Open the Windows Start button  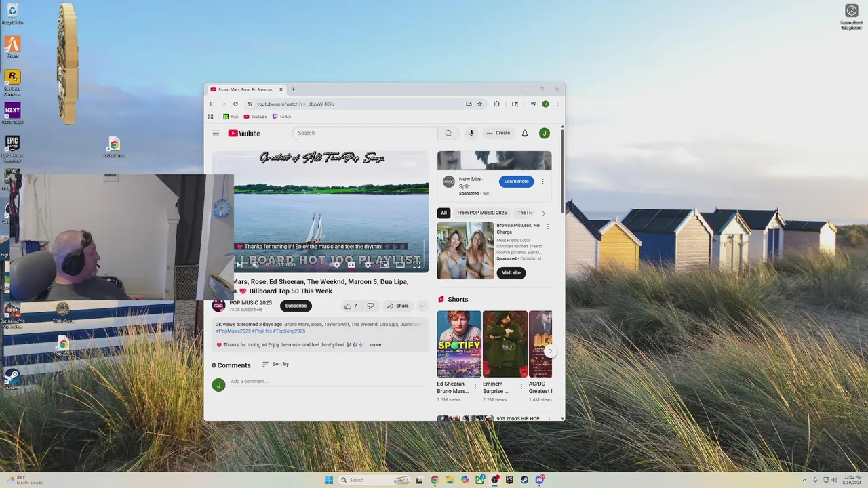click(329, 480)
